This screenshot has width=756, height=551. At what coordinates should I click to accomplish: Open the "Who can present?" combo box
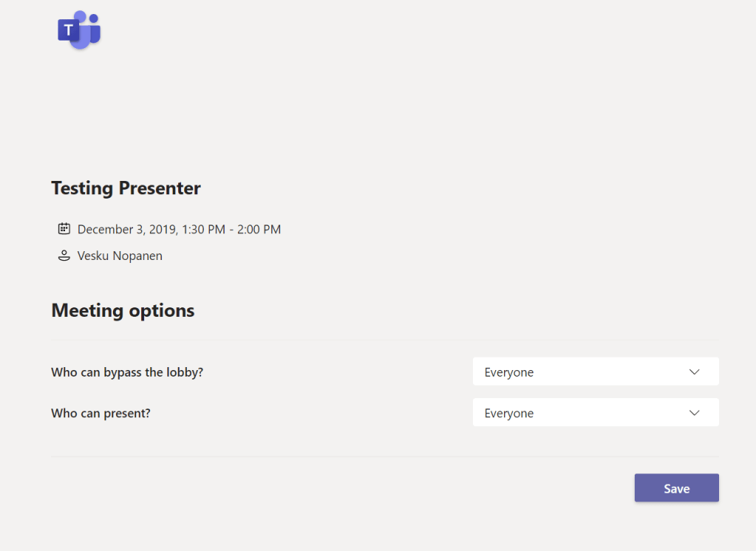[595, 413]
